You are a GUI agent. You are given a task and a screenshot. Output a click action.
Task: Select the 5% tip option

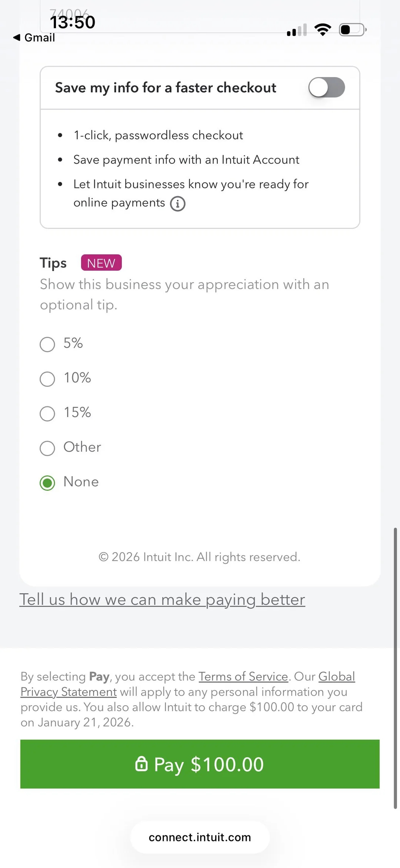[47, 344]
